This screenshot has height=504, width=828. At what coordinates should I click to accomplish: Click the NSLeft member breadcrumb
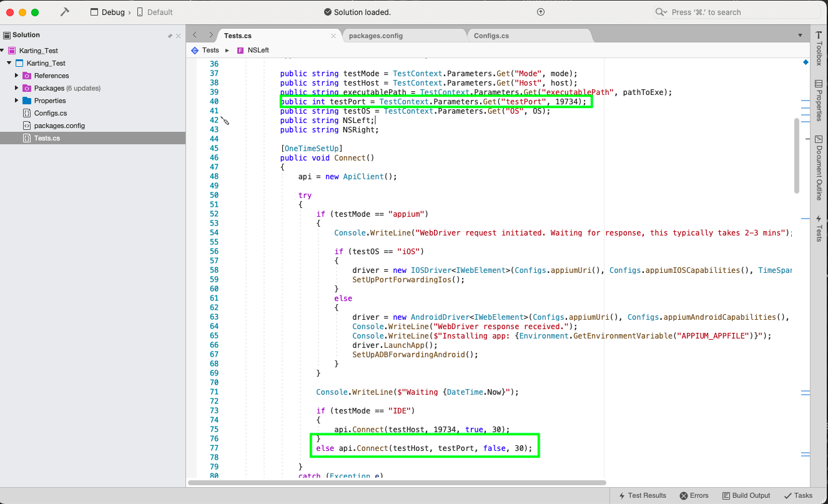coord(258,50)
